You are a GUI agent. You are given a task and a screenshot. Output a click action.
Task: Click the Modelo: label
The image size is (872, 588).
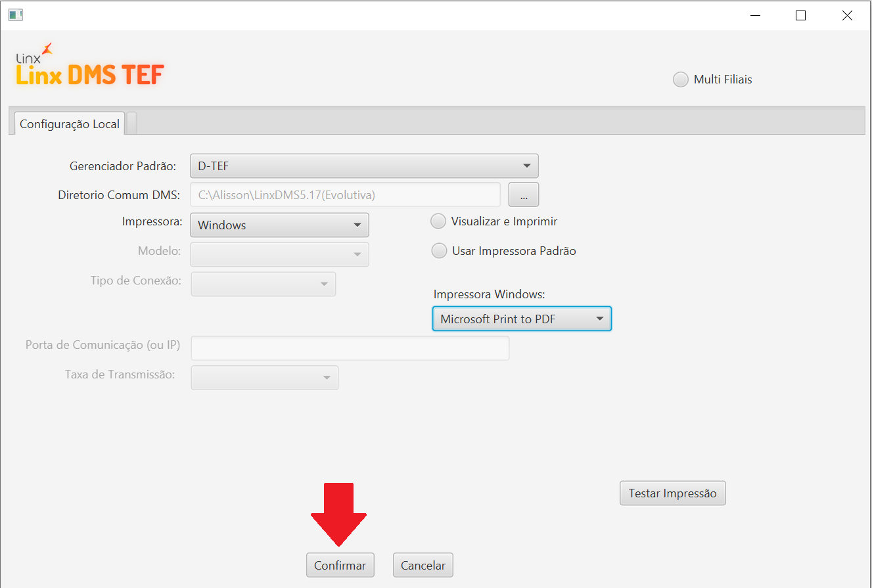(x=160, y=251)
